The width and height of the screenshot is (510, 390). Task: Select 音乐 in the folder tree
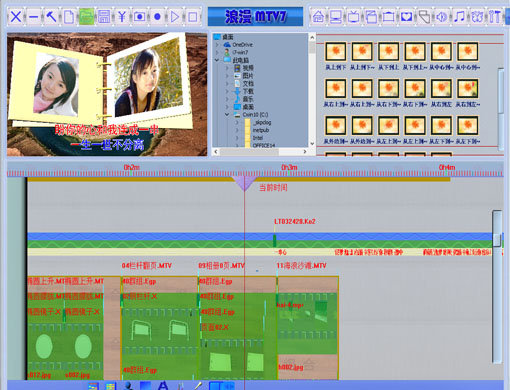[248, 99]
